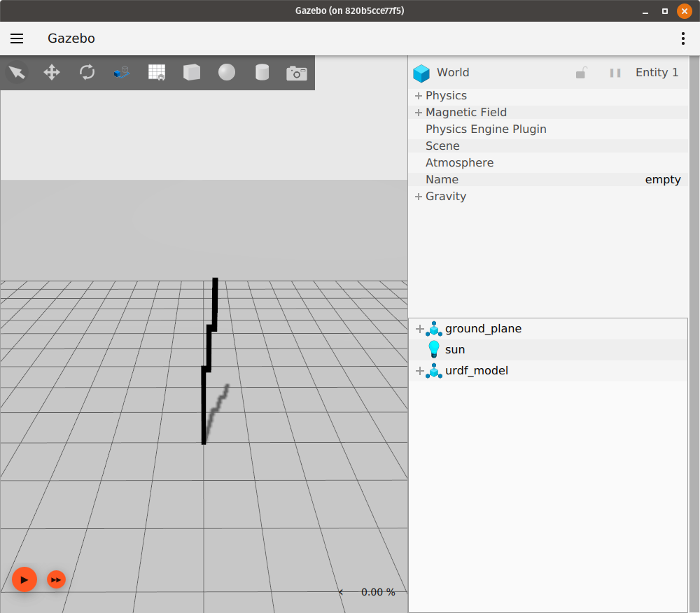Take a screenshot with the camera tool

click(297, 72)
